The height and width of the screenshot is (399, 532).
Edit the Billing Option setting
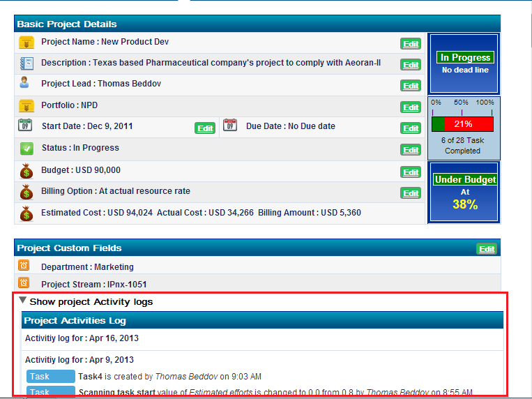pyautogui.click(x=411, y=193)
